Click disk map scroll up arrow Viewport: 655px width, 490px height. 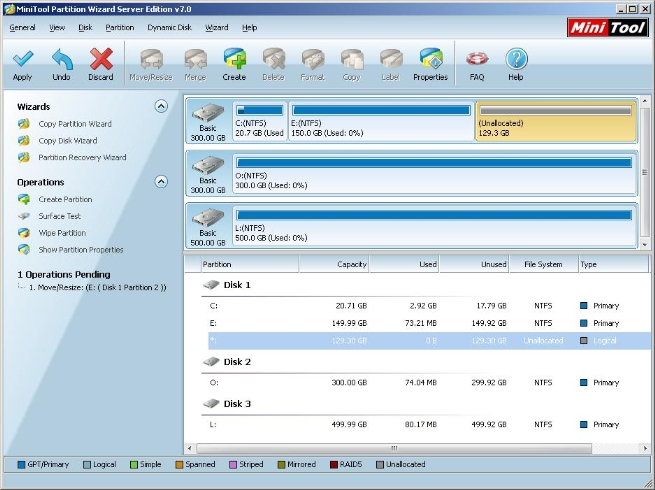(645, 101)
